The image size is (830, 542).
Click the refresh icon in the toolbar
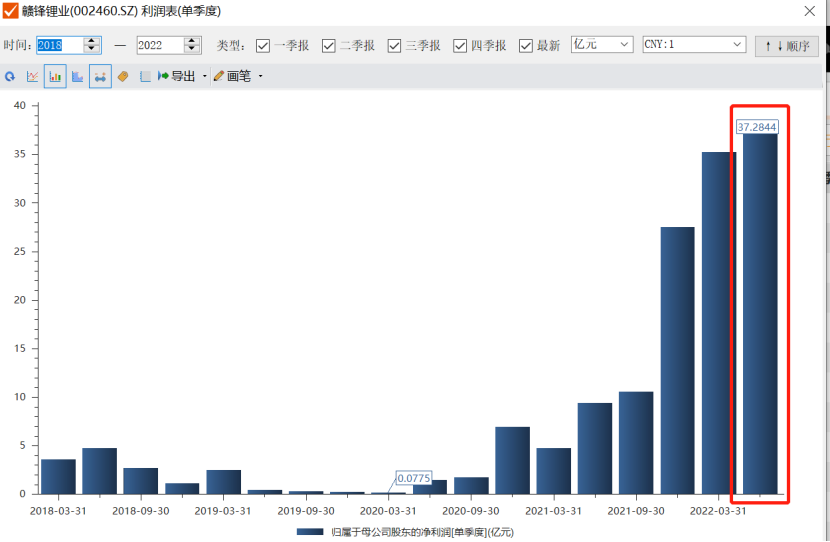10,76
